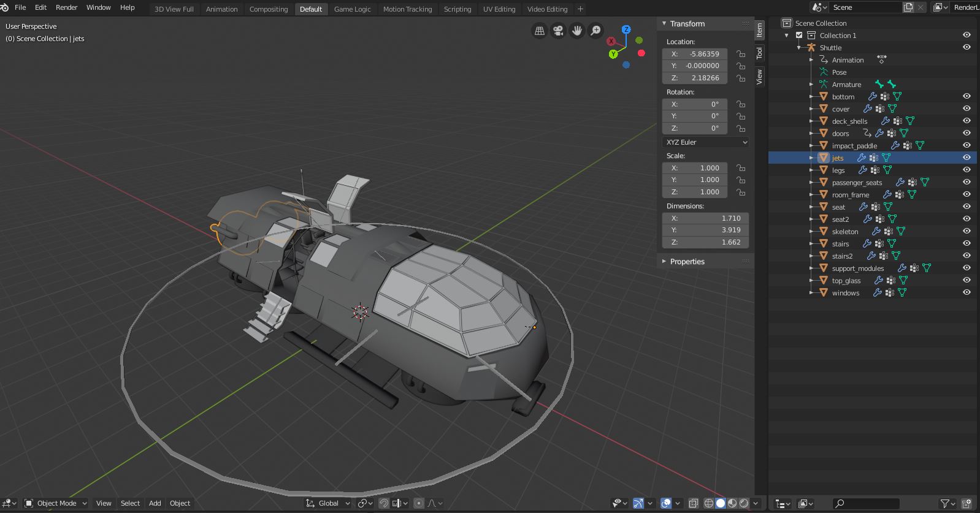
Task: Hide the Shuttle object via eye icon
Action: click(967, 47)
